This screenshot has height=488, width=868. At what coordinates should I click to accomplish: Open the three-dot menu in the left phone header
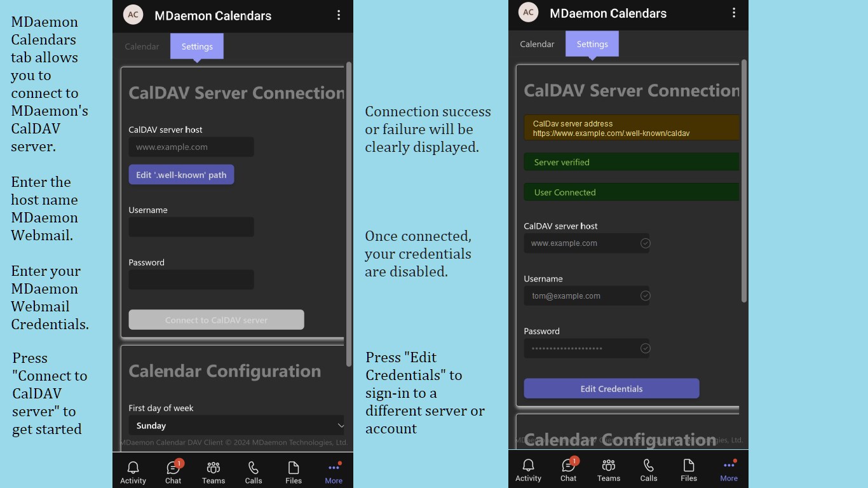point(339,15)
